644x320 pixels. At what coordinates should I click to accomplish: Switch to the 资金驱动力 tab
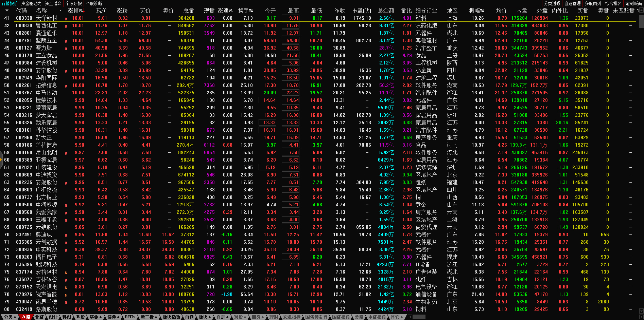click(x=31, y=3)
